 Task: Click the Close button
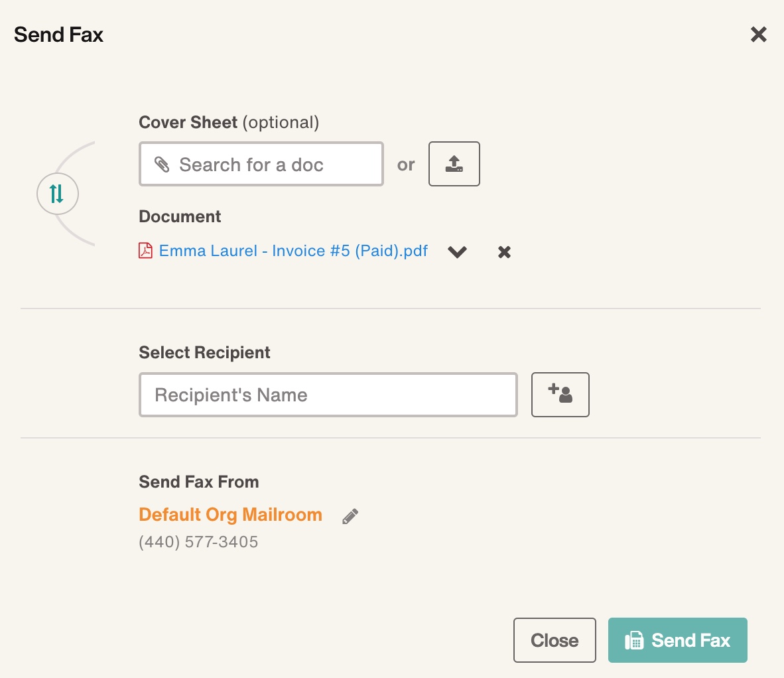[x=555, y=640]
